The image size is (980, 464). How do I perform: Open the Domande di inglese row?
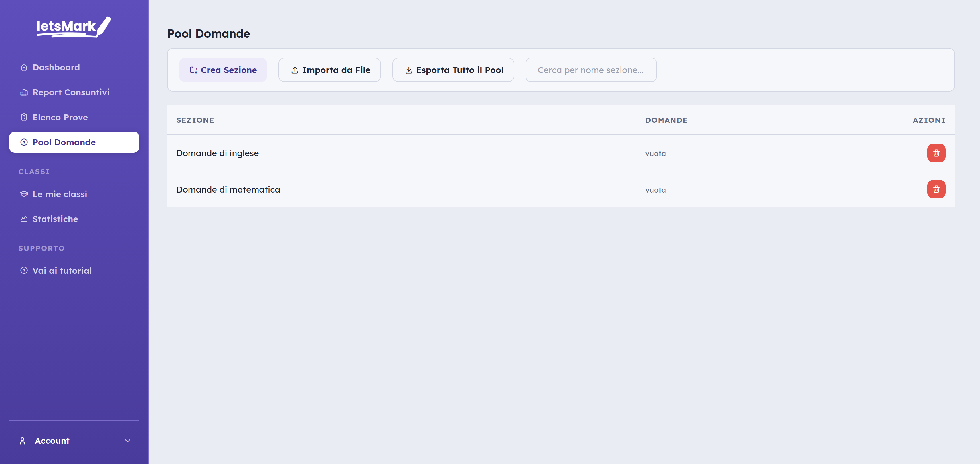pyautogui.click(x=561, y=153)
